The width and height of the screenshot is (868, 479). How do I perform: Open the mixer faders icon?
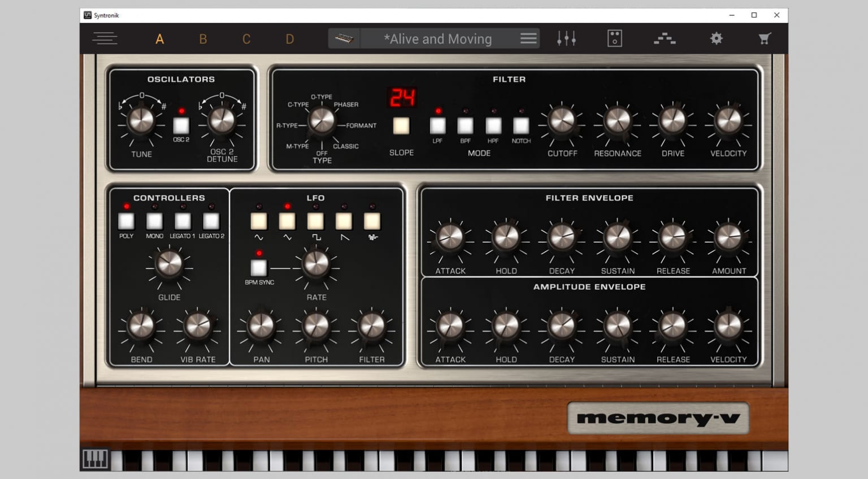point(566,38)
